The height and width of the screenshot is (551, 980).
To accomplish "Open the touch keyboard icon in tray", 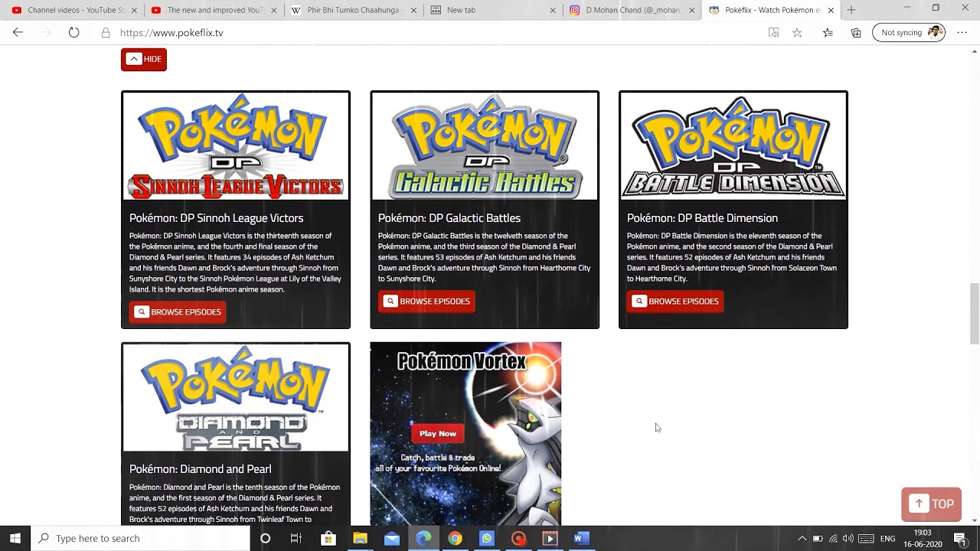I will point(866,538).
